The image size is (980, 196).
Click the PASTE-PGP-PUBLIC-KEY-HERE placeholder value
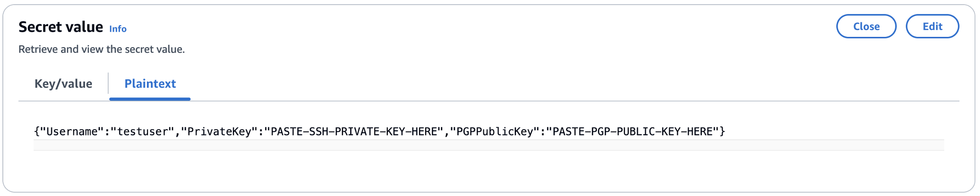pos(632,132)
